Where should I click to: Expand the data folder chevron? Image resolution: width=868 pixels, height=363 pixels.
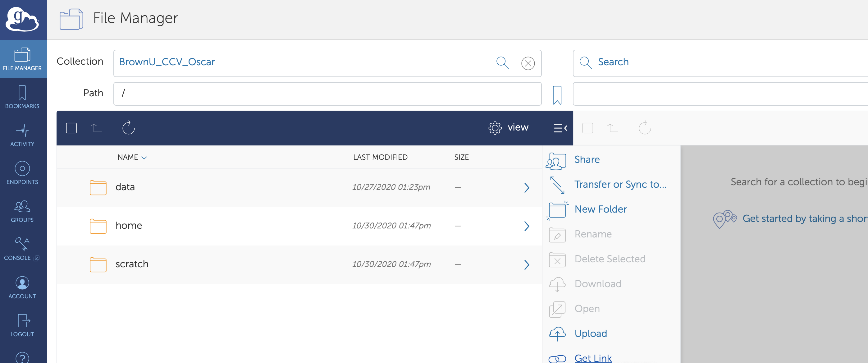coord(527,188)
